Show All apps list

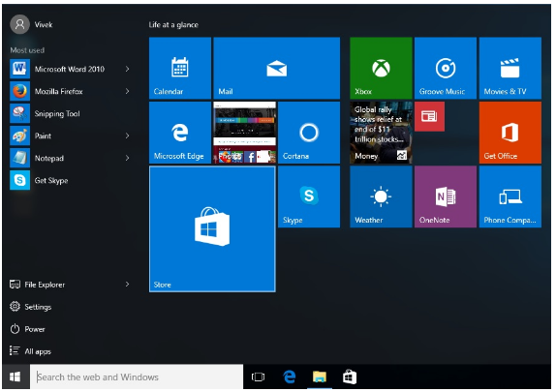coord(30,351)
